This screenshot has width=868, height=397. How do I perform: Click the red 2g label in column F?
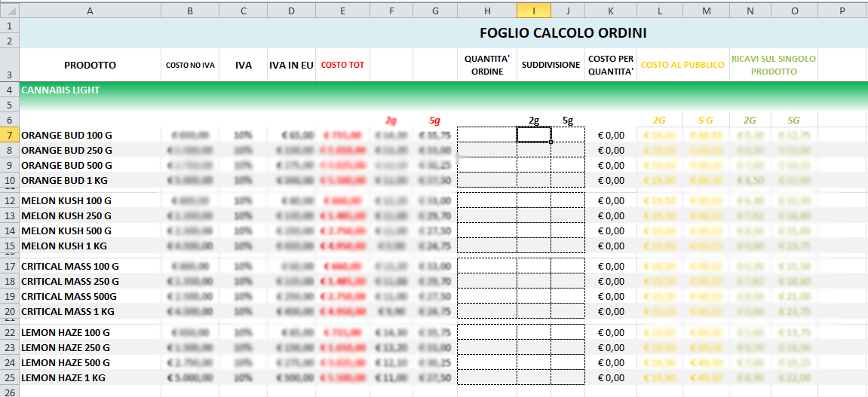click(391, 120)
